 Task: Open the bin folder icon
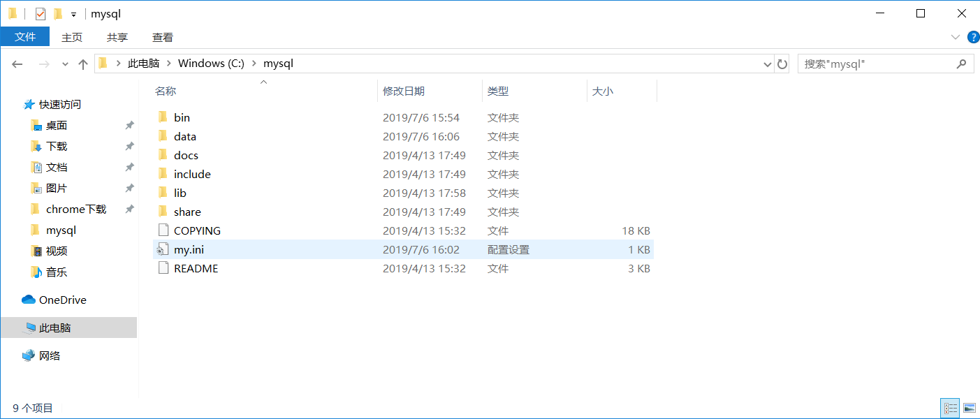[163, 117]
